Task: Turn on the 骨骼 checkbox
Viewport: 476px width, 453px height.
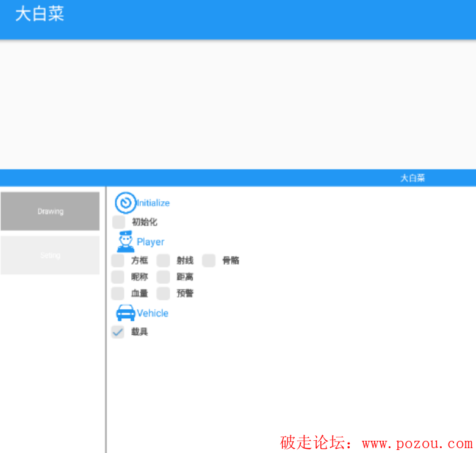Action: [209, 260]
